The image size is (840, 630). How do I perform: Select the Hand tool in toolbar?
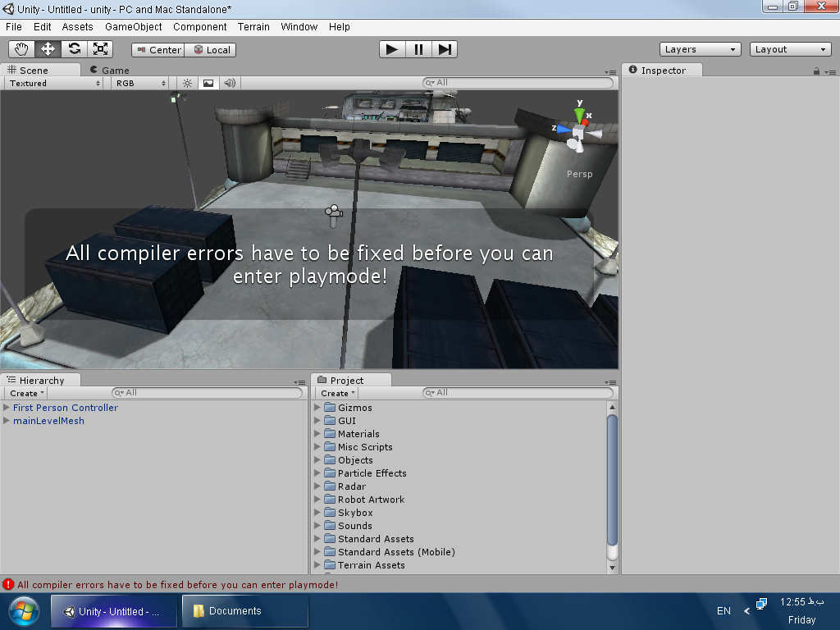pyautogui.click(x=22, y=49)
